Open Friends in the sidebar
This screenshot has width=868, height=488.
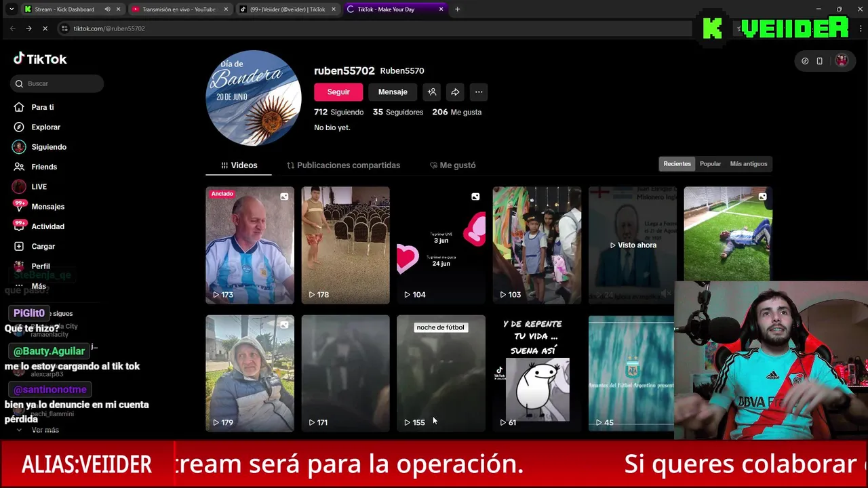click(35, 167)
